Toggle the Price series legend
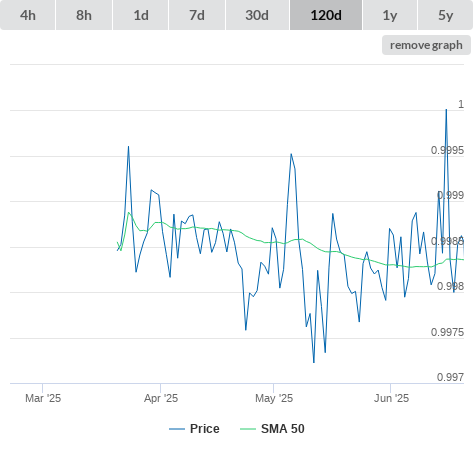 [205, 429]
